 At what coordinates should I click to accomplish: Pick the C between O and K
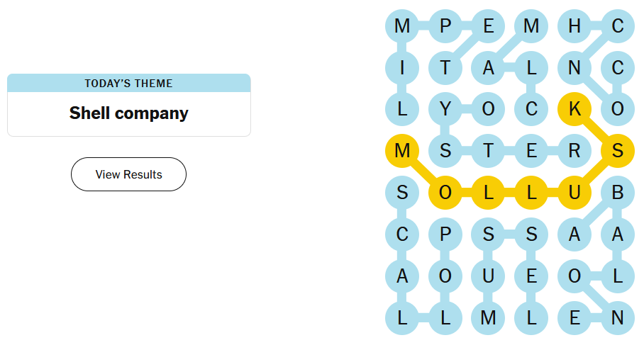point(532,109)
